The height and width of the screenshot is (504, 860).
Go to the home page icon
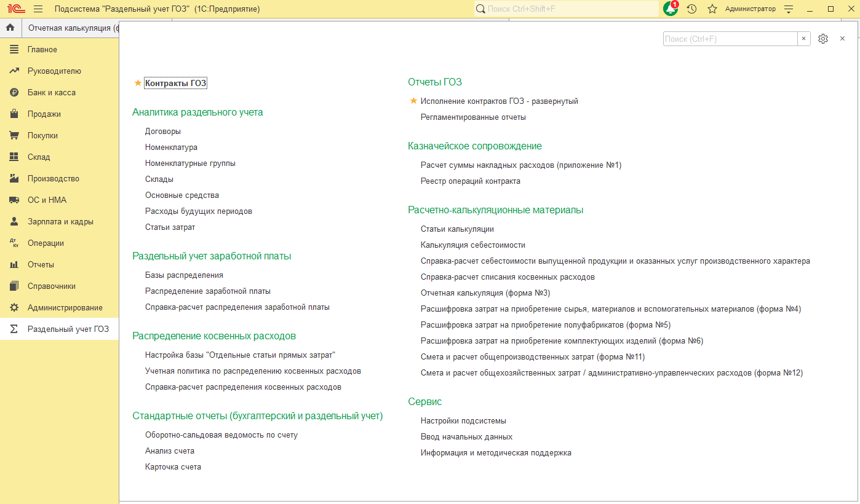click(10, 28)
